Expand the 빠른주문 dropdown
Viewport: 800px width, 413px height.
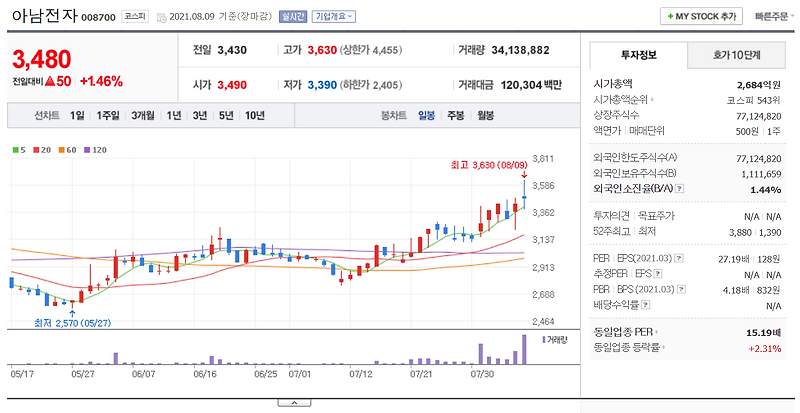774,16
